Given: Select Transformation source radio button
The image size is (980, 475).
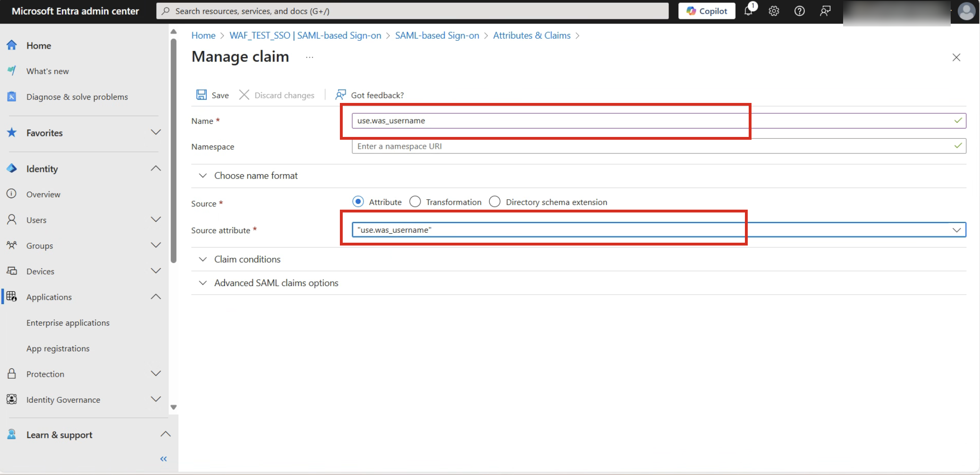Looking at the screenshot, I should [x=415, y=202].
